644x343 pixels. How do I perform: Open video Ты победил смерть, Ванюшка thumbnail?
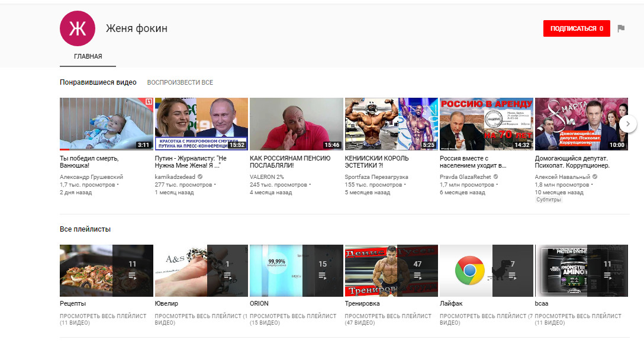click(107, 124)
